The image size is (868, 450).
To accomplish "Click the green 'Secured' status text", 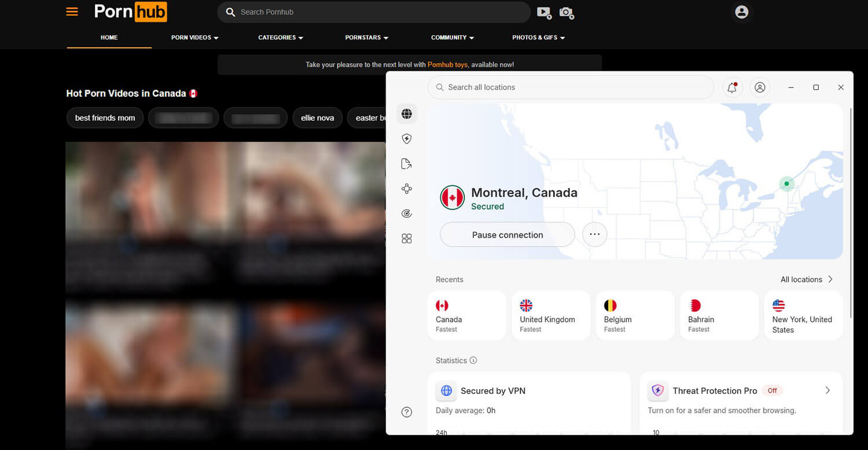I will (487, 207).
